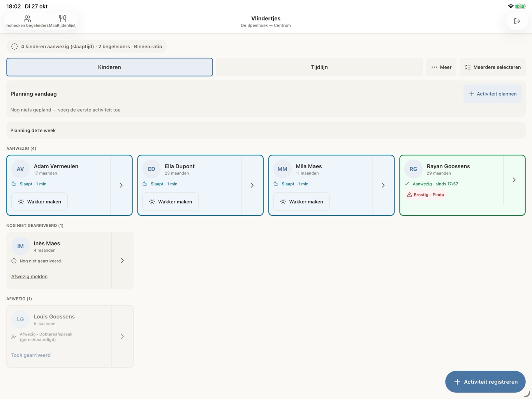
Task: Open the Maaltijdenlijst fork-and-knife icon
Action: click(62, 18)
